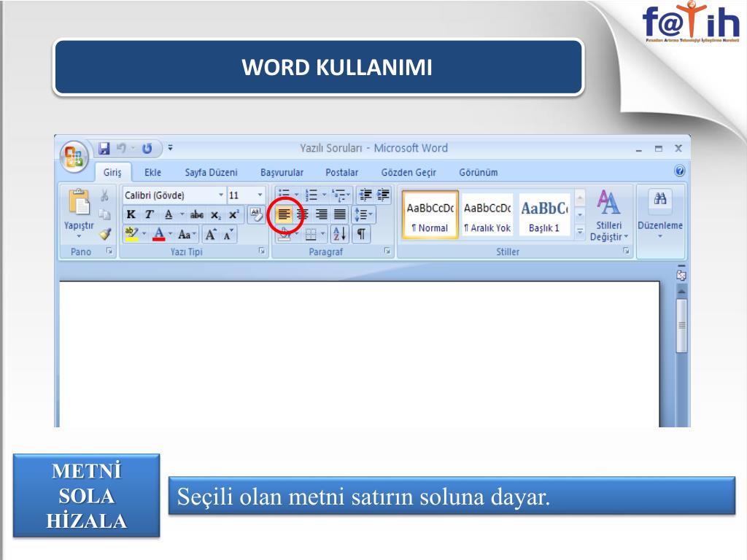The image size is (747, 560).
Task: Sort text with the A-Z icon
Action: click(340, 234)
